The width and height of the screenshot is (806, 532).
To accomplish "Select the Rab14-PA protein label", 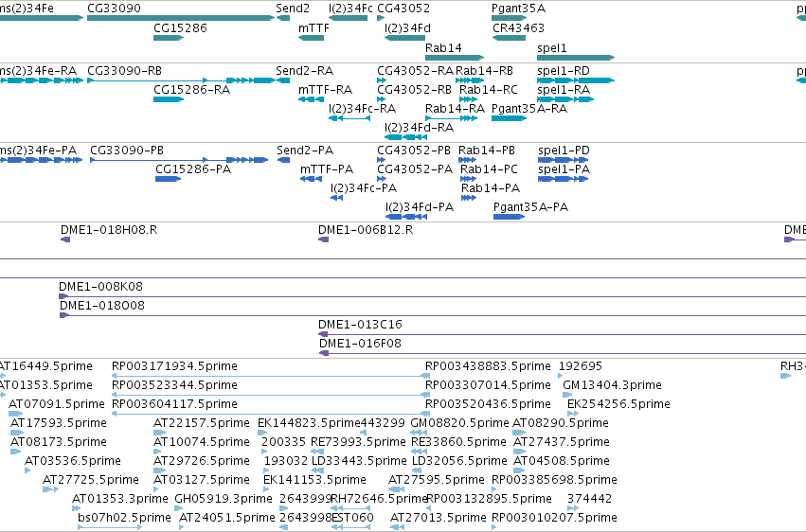I will pyautogui.click(x=491, y=188).
